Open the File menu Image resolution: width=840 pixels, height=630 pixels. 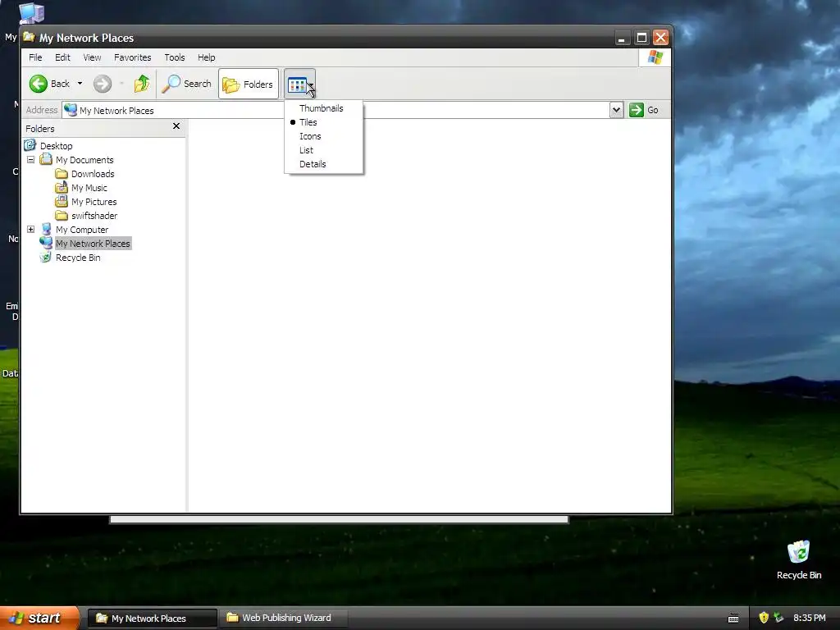point(35,57)
